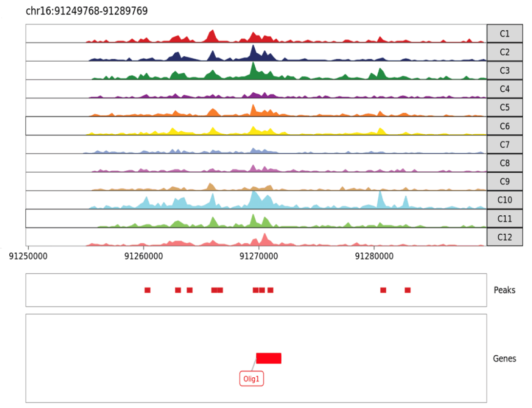Click the Olig1 gene label

(x=251, y=379)
